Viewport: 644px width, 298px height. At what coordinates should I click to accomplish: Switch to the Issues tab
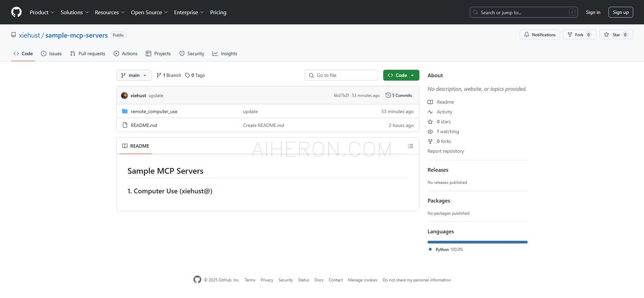[51, 54]
